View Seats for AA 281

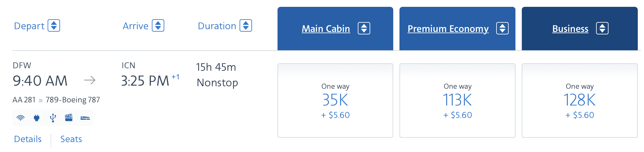tap(71, 139)
